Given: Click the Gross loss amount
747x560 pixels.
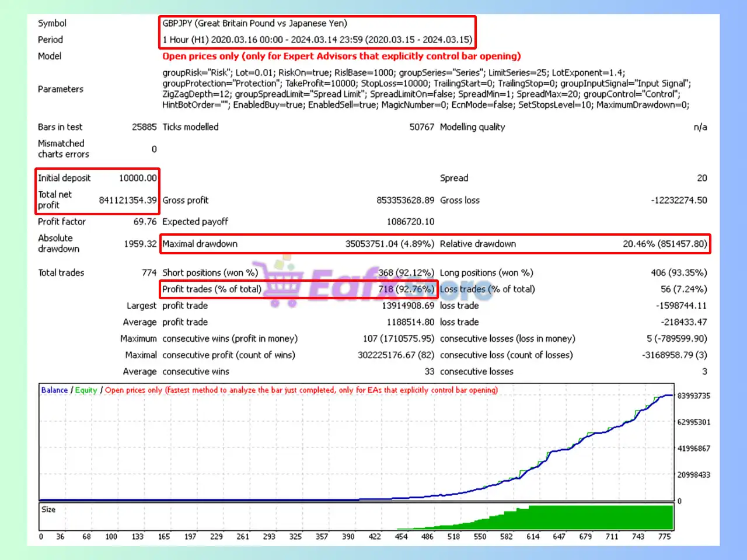Looking at the screenshot, I should (679, 200).
